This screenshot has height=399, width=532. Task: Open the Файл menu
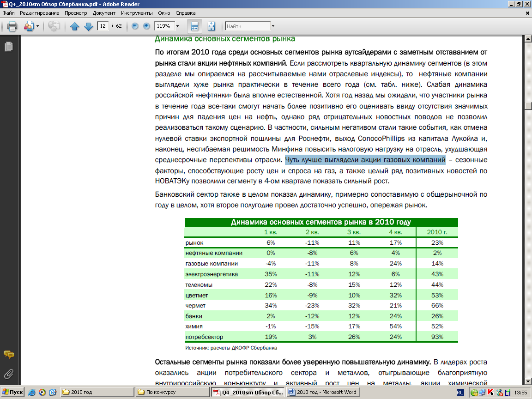(8, 13)
